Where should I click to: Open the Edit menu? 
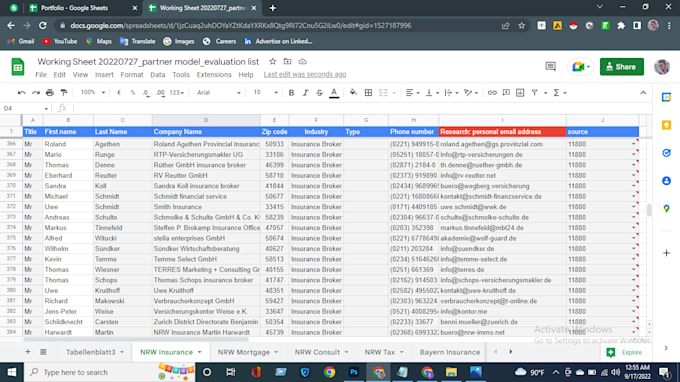[x=59, y=75]
